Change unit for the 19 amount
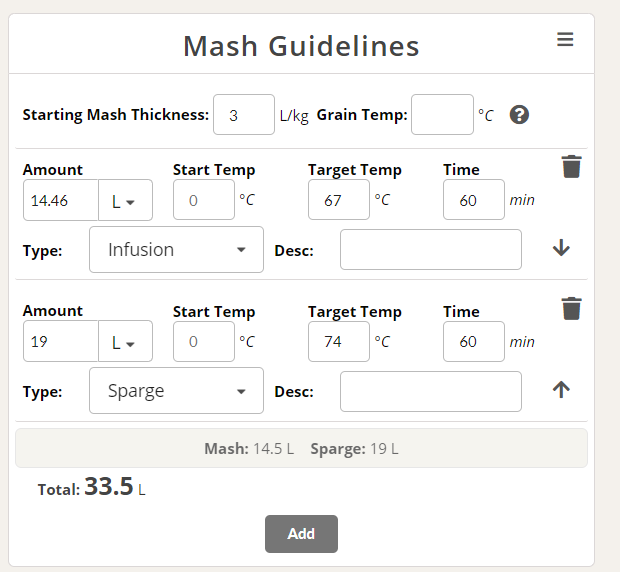Viewport: 620px width, 572px height. (125, 341)
